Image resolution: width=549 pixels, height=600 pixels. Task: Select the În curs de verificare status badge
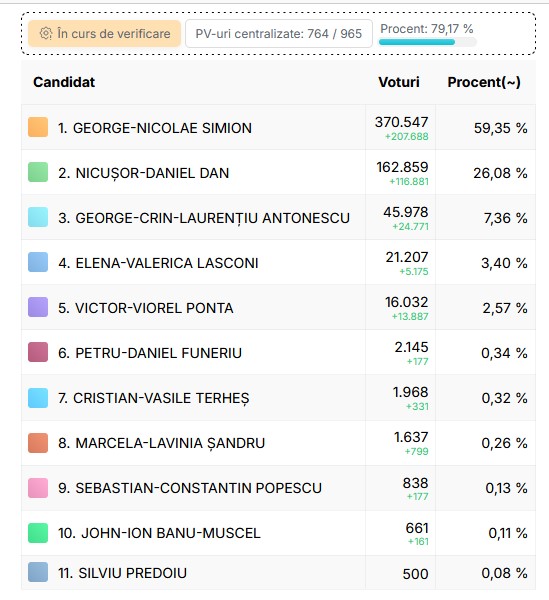click(x=104, y=34)
